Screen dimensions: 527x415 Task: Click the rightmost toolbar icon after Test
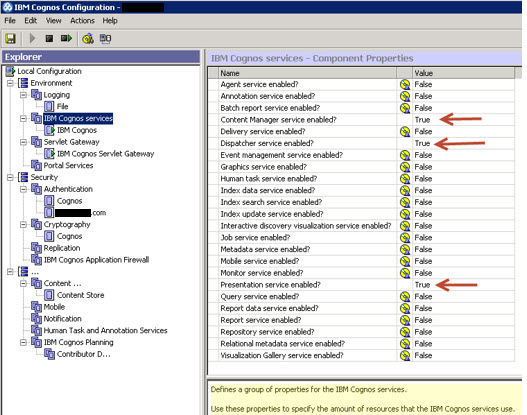tap(106, 39)
